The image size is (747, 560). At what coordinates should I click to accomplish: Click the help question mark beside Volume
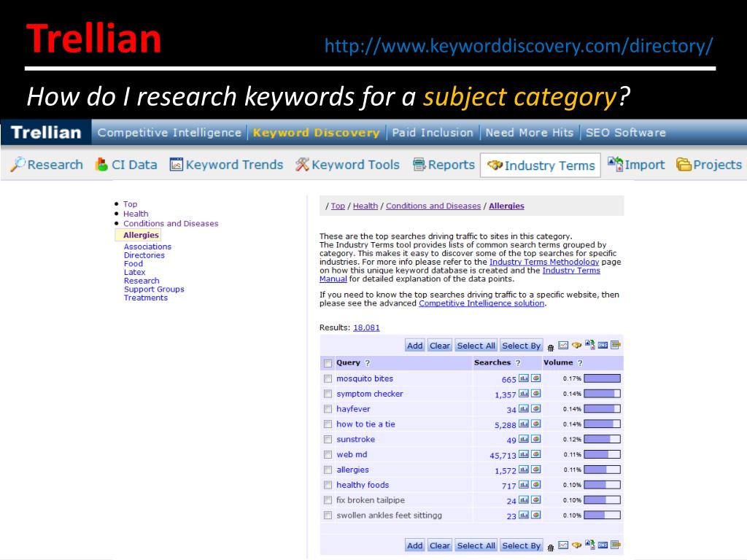point(580,363)
